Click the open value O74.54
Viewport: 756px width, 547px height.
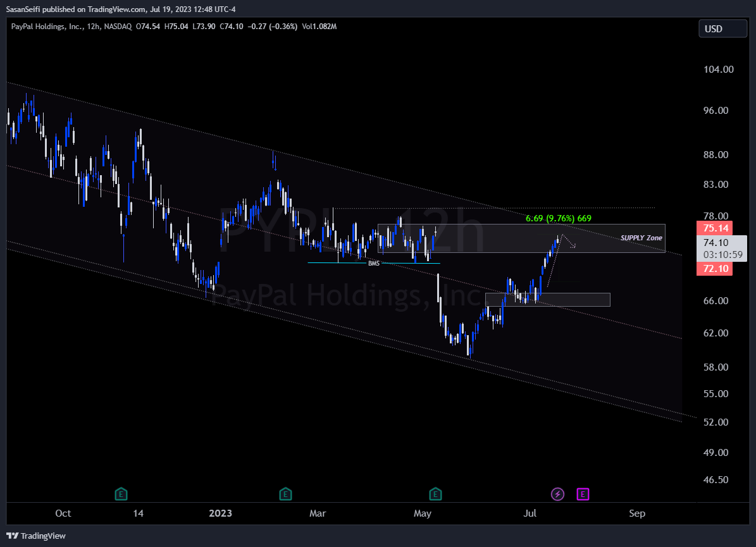(x=148, y=27)
